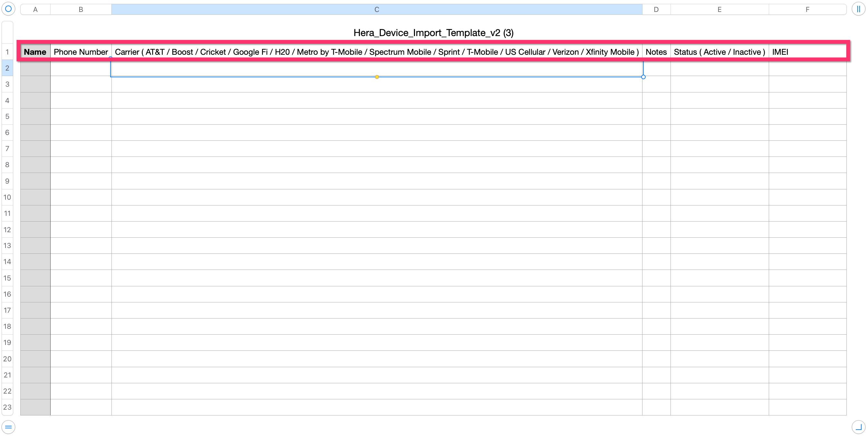
Task: Select column F header
Action: click(x=807, y=9)
